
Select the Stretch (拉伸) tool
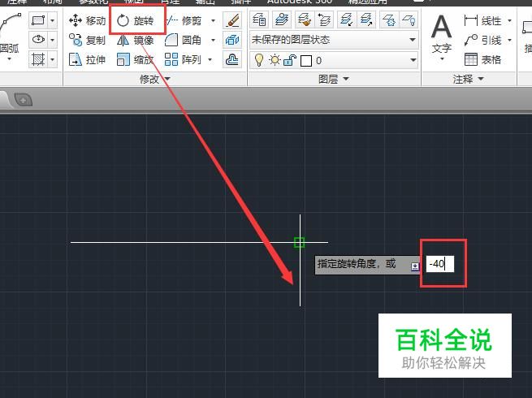pos(87,60)
